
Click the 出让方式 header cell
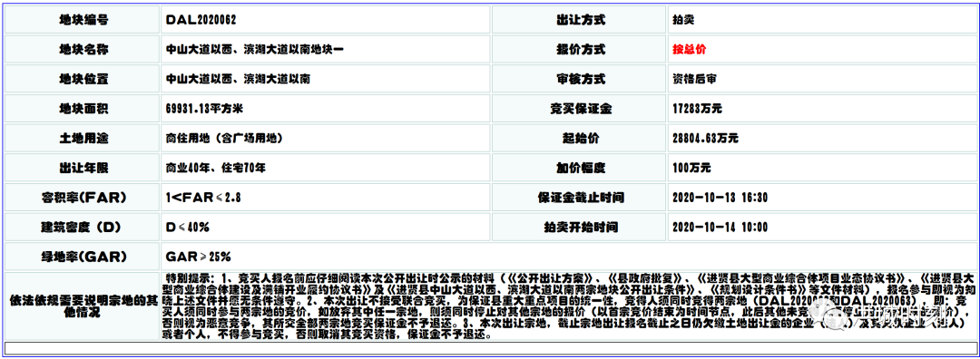[580, 19]
